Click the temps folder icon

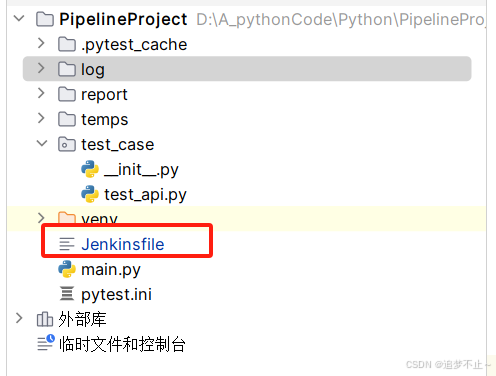67,119
